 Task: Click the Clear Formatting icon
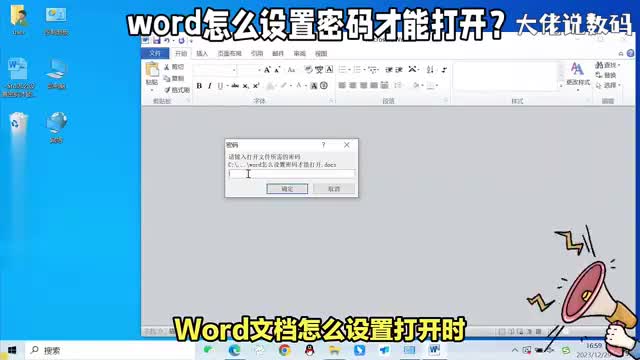pyautogui.click(x=309, y=70)
